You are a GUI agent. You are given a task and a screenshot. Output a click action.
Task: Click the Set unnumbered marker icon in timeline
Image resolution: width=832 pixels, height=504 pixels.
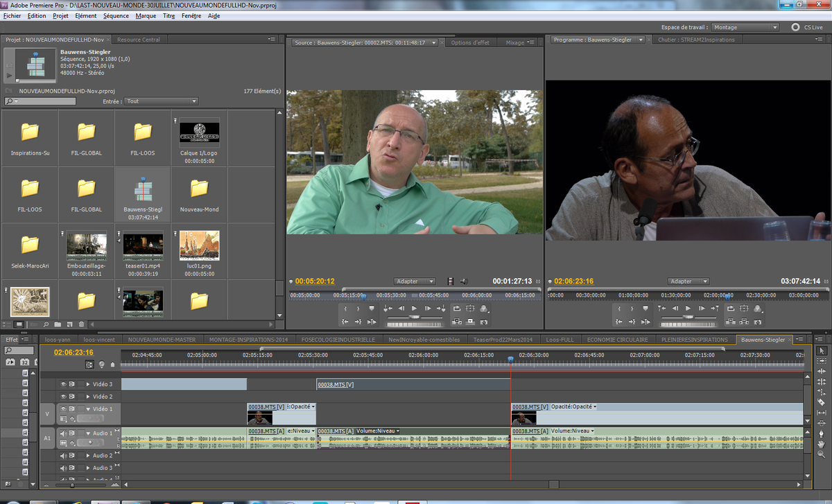[112, 364]
